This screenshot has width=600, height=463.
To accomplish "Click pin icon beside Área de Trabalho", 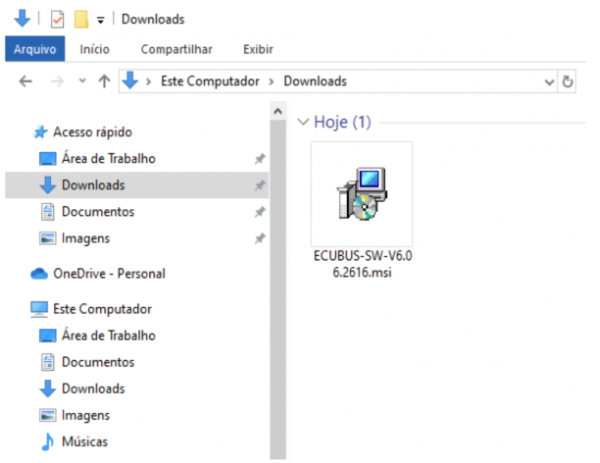I will pyautogui.click(x=260, y=159).
